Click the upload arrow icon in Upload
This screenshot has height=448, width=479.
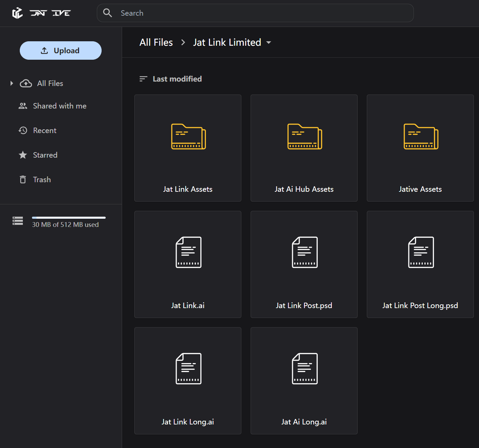tap(44, 50)
